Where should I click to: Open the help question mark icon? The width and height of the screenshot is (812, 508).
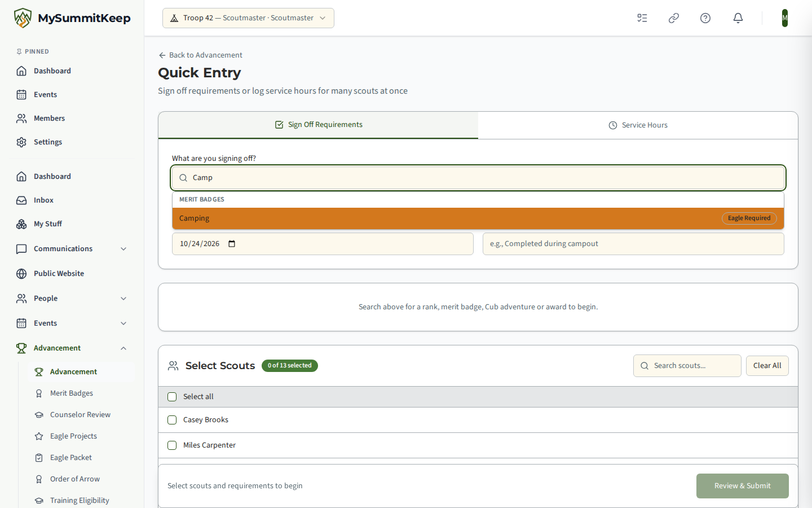pos(705,18)
